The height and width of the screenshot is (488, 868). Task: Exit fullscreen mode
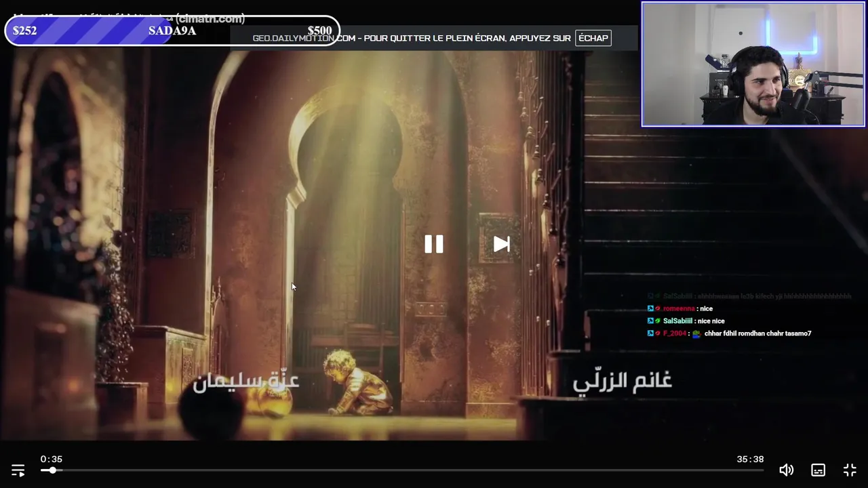click(x=850, y=470)
